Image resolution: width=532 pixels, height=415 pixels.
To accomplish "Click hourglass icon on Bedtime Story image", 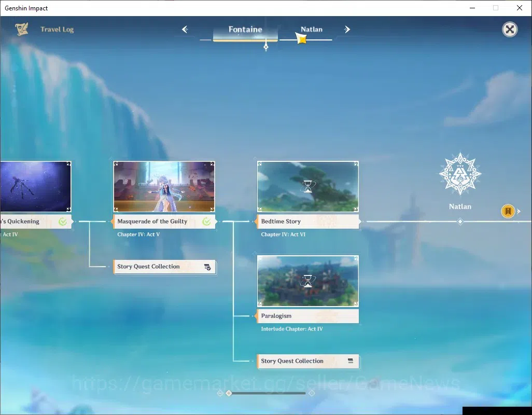I will [x=307, y=186].
